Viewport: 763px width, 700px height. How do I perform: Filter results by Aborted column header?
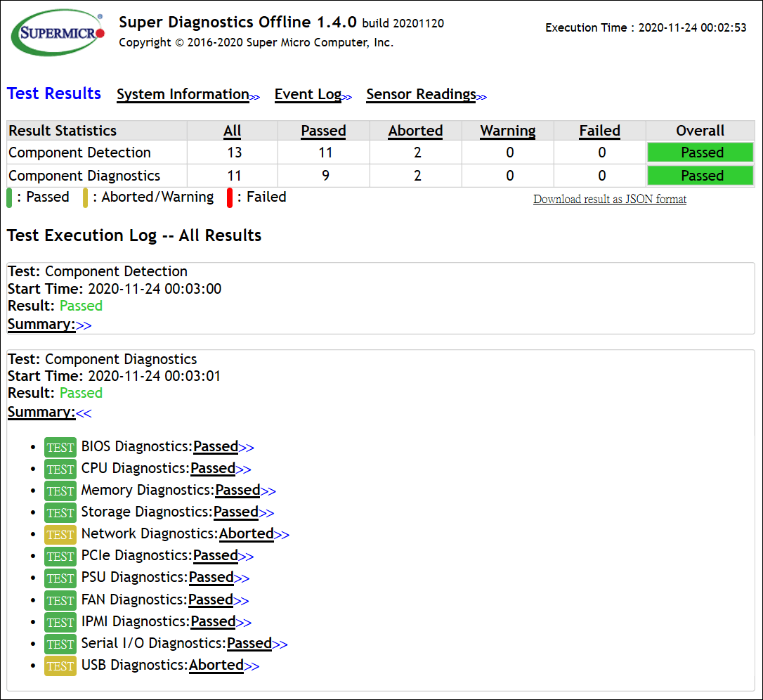tap(415, 131)
